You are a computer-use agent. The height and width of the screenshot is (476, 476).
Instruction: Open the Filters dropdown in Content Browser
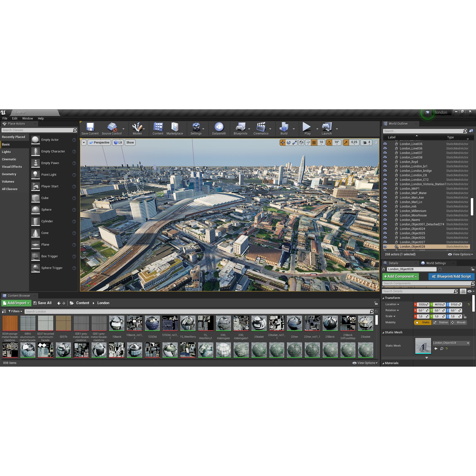[15, 311]
